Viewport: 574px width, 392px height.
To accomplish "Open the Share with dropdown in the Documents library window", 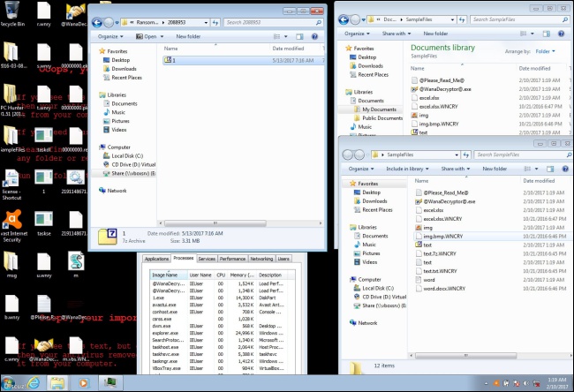I will click(x=397, y=34).
